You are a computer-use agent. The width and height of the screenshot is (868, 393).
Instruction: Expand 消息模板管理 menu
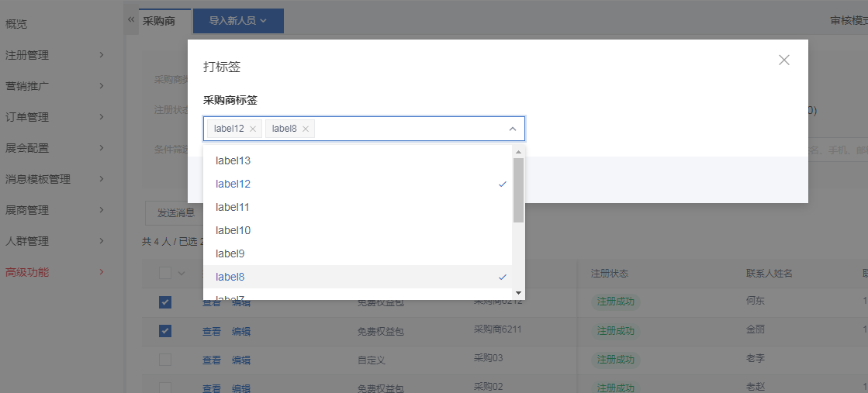tap(55, 179)
